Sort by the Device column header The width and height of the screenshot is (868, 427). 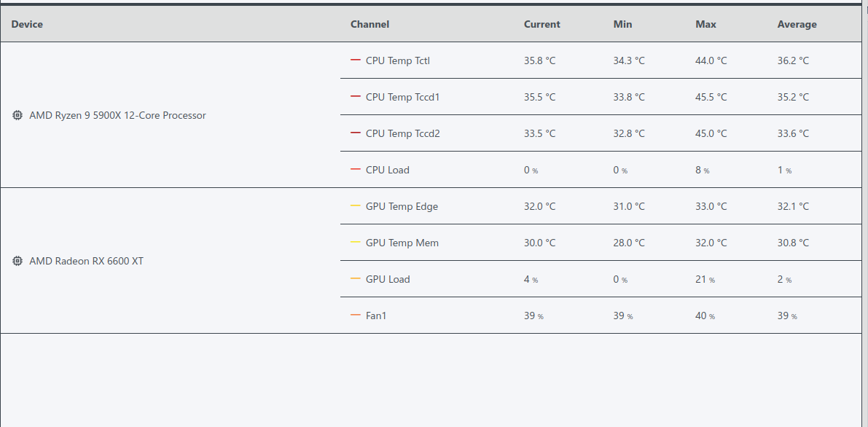(x=27, y=24)
